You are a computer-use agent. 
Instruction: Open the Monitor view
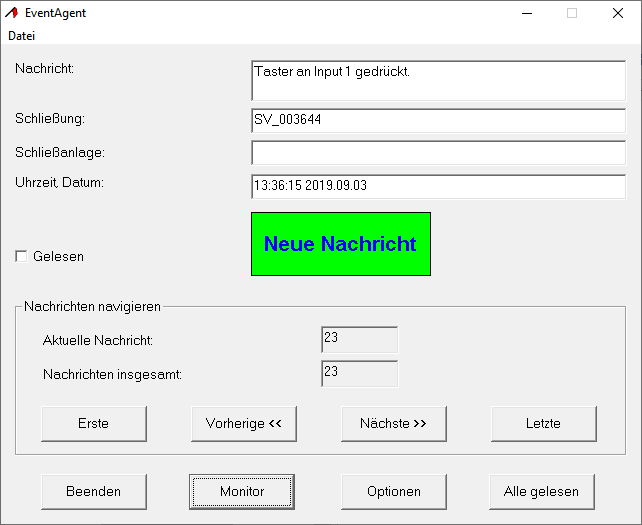(242, 491)
